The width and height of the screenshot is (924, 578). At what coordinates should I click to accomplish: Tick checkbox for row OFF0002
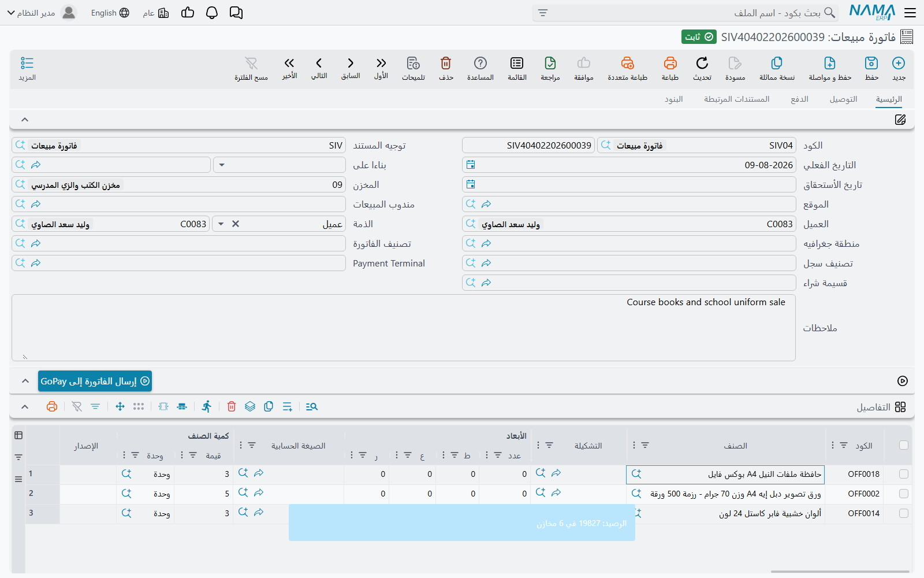tap(904, 494)
